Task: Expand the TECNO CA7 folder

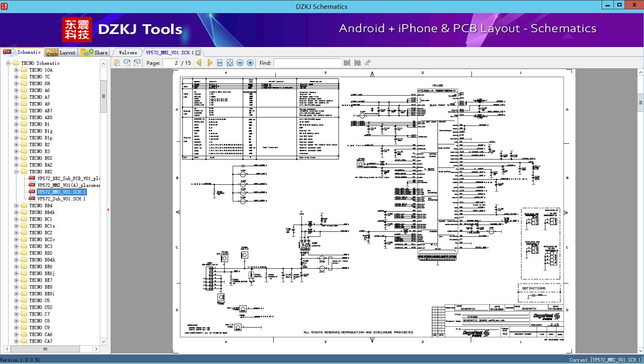Action: (x=17, y=341)
